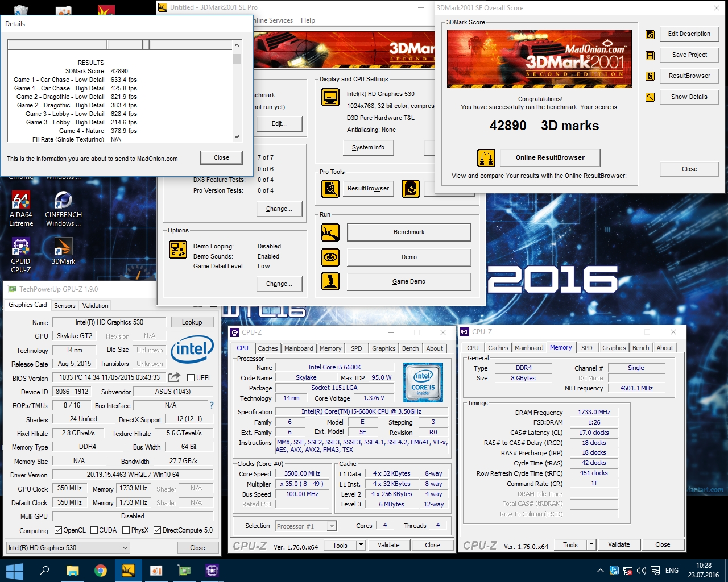Click Validate button in CPU-Z CPU window
Image resolution: width=728 pixels, height=582 pixels.
click(388, 545)
